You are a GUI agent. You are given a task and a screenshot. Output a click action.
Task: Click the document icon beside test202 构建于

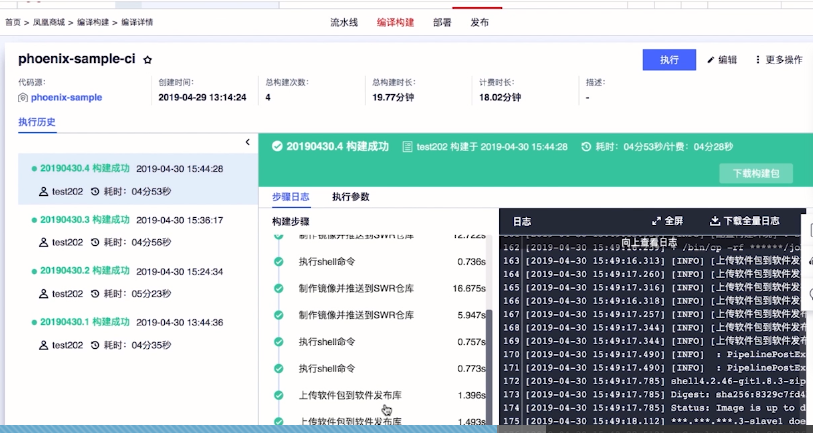408,147
